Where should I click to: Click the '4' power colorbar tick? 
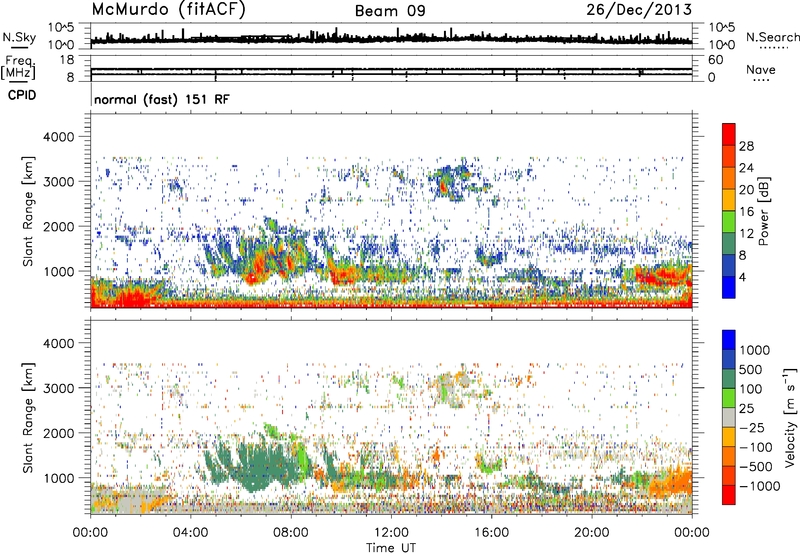click(x=742, y=277)
